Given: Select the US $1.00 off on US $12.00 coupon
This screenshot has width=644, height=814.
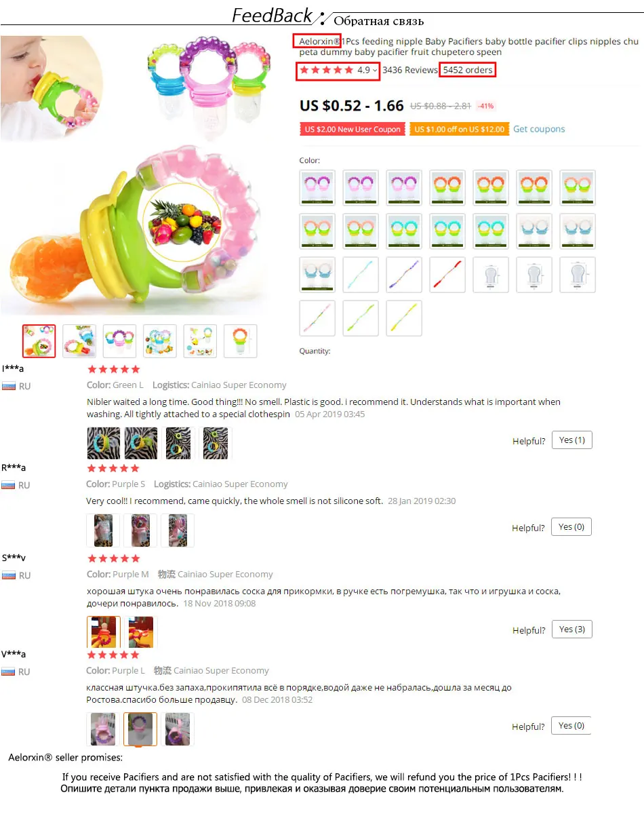Looking at the screenshot, I should 460,129.
